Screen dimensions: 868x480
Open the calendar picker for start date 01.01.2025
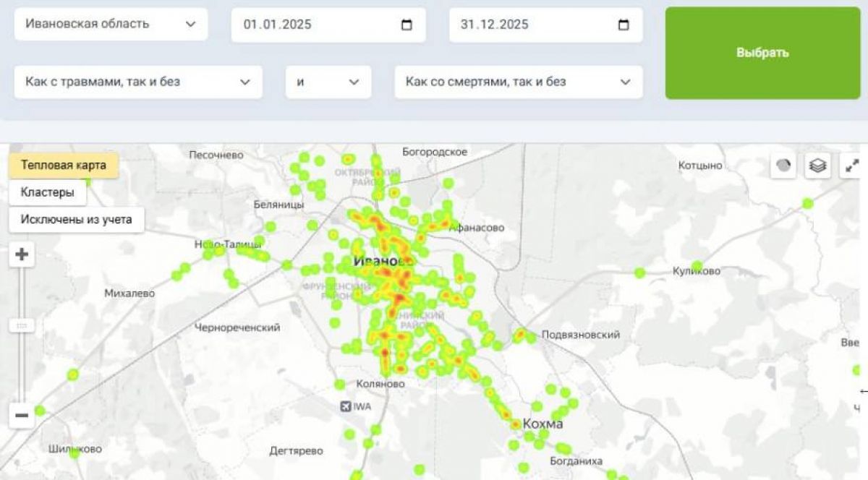(407, 25)
